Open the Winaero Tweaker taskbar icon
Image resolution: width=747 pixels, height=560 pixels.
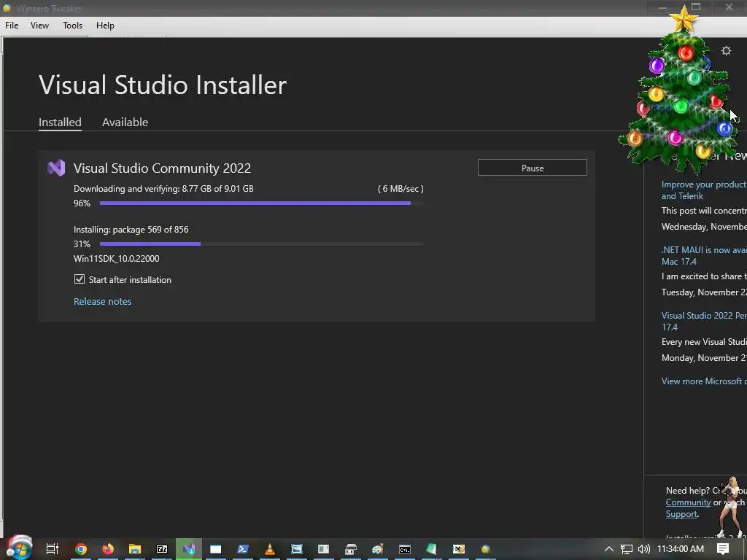point(485,549)
